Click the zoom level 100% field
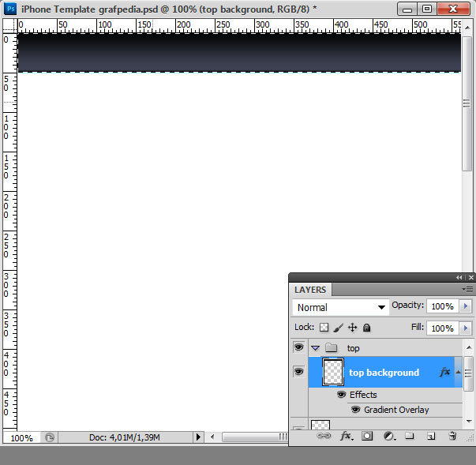 21,438
